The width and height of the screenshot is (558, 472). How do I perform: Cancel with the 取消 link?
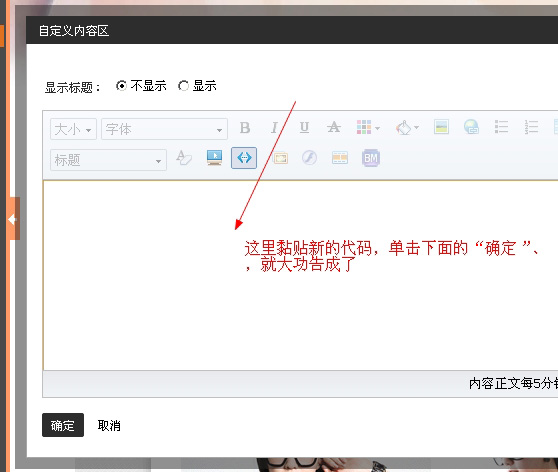[109, 425]
